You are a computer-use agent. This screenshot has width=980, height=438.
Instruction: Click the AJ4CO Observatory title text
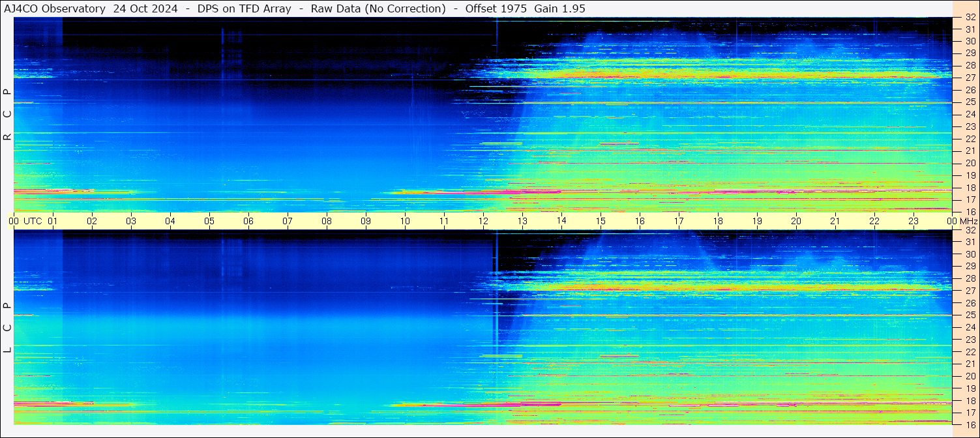(x=55, y=8)
